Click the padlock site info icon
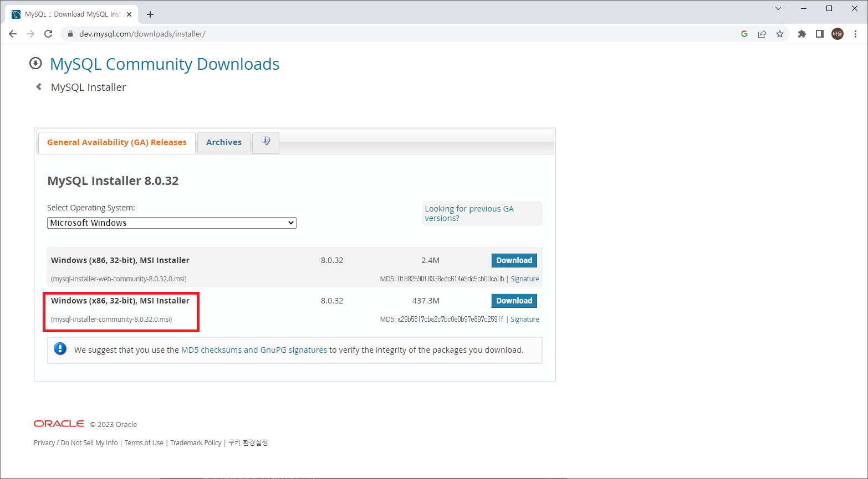Screen dimensions: 868x479 coord(70,34)
